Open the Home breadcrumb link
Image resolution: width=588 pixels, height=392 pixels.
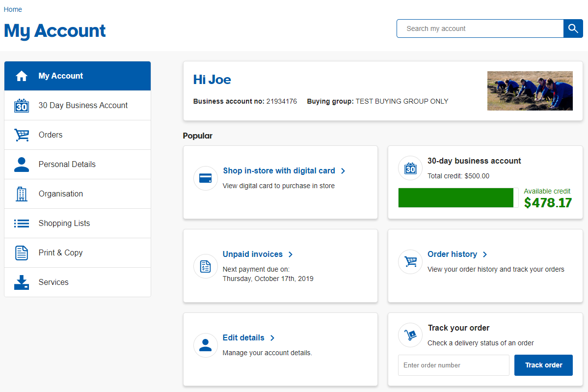(x=12, y=9)
